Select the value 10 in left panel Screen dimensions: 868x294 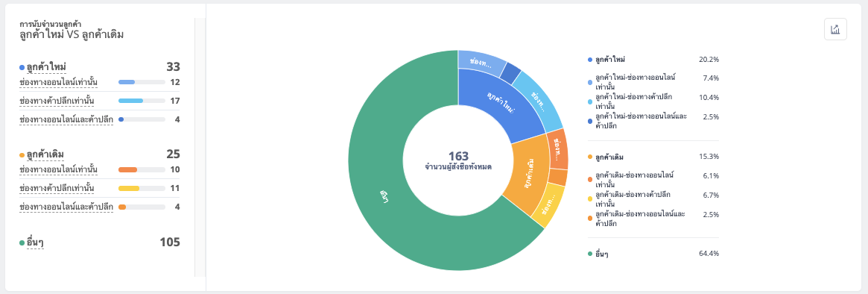[175, 169]
